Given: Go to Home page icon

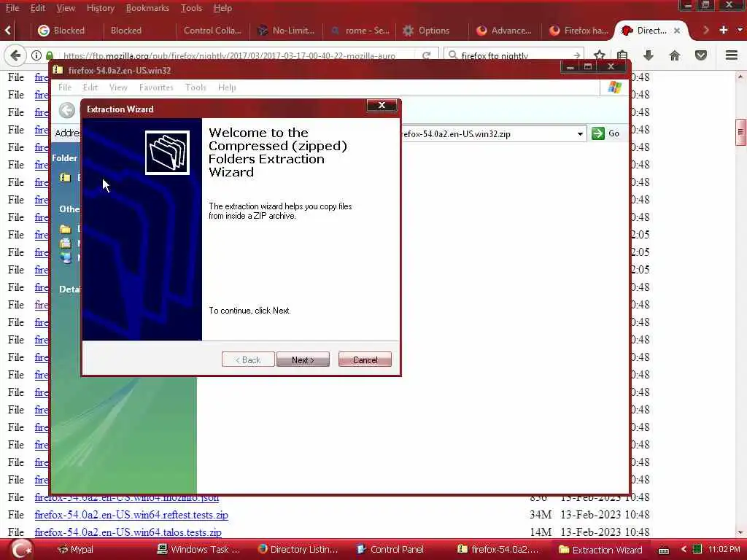Looking at the screenshot, I should coord(675,55).
